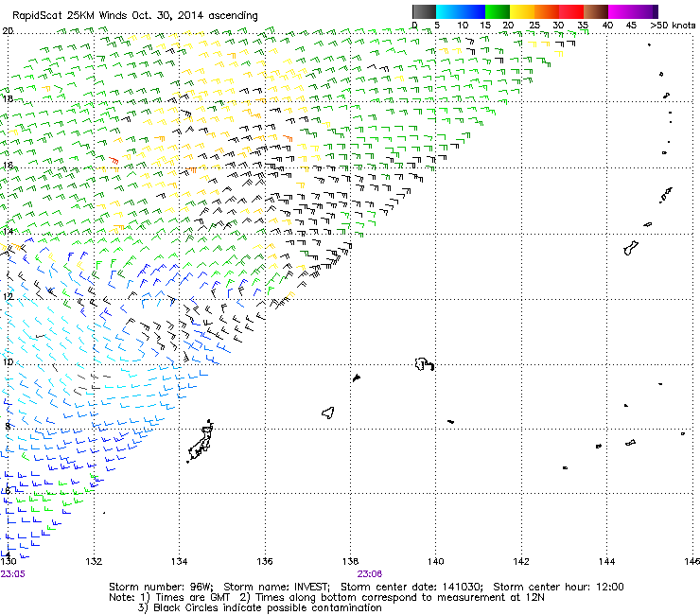
Task: Click the latitude label '20'
Action: point(8,31)
